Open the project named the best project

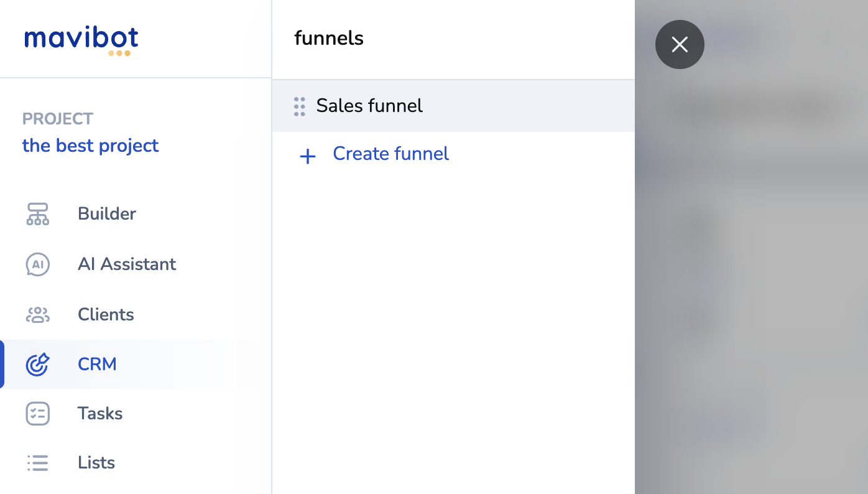click(91, 146)
